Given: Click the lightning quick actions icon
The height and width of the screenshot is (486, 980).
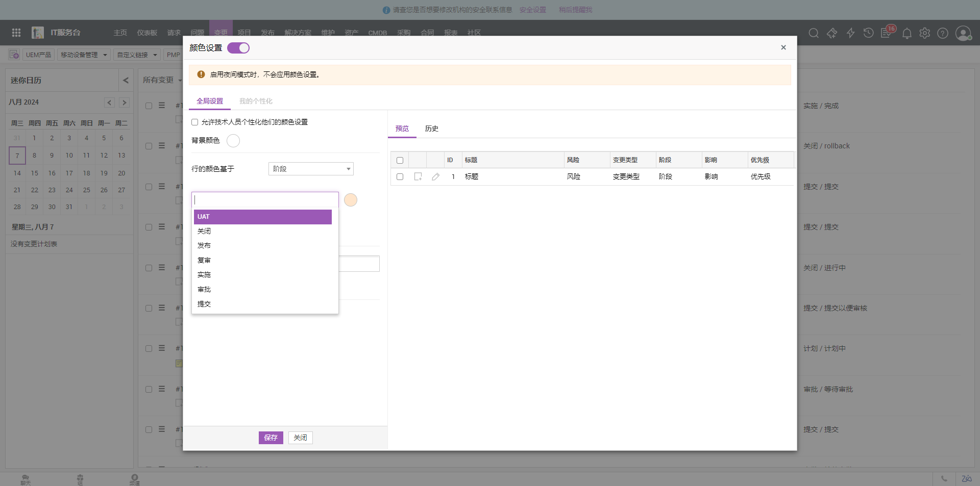Looking at the screenshot, I should (x=850, y=33).
